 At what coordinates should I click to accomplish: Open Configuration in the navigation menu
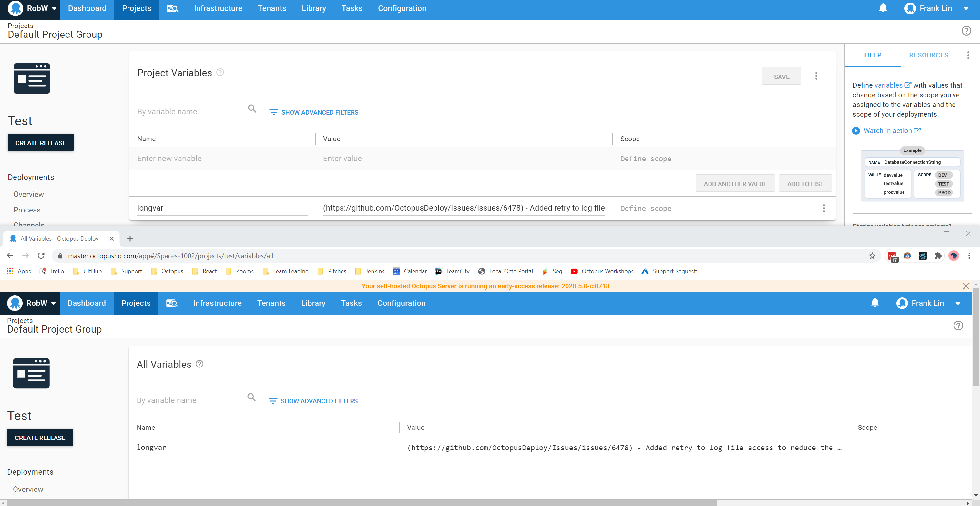click(x=402, y=8)
